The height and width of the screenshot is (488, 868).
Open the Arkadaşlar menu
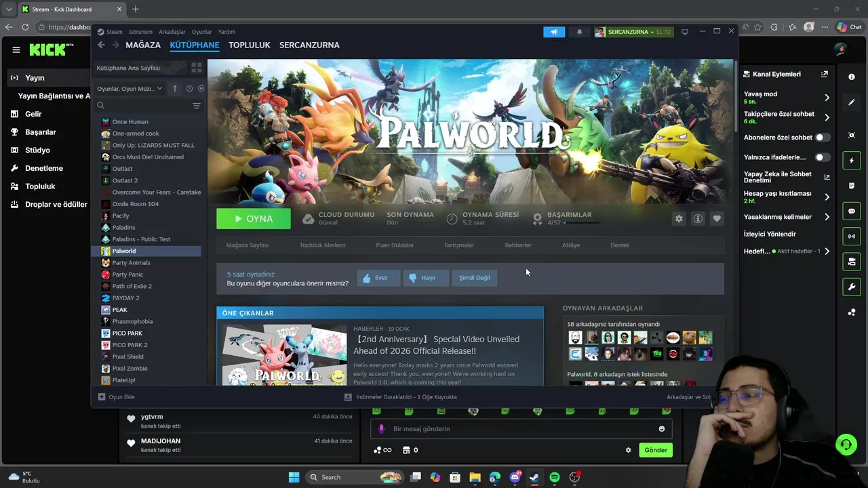coord(172,32)
